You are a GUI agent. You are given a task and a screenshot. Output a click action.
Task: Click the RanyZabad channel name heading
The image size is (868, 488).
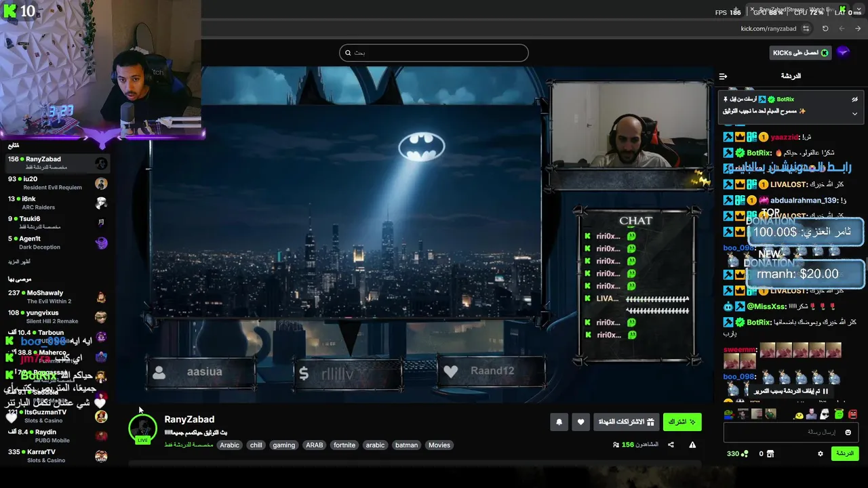pos(189,420)
